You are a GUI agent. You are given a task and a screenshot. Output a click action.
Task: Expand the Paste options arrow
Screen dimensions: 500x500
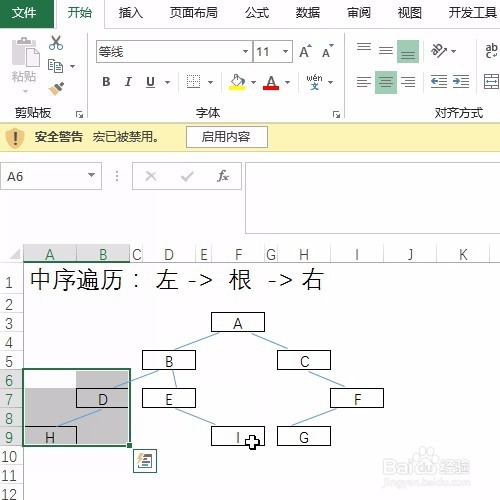point(25,91)
